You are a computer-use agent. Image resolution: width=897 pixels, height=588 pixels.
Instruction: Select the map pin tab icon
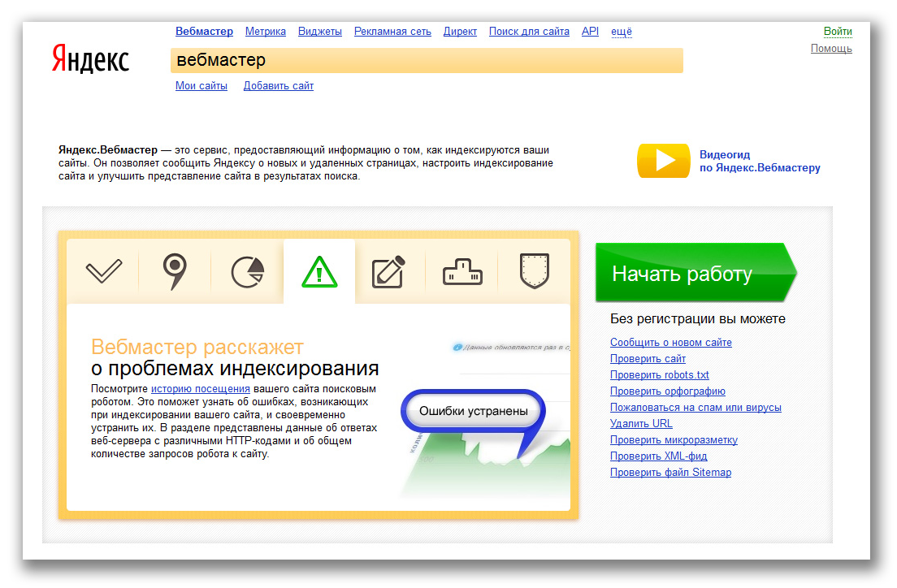(x=175, y=271)
